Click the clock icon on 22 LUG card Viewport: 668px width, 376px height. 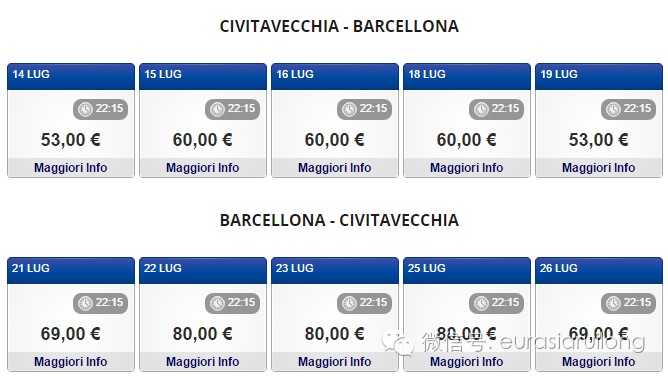pos(217,303)
